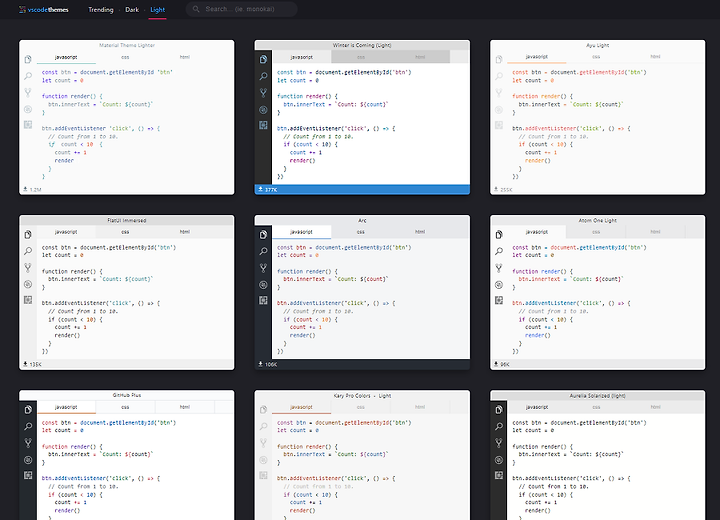Click extensions icon in Winter is Coming sidebar
Image resolution: width=720 pixels, height=520 pixels.
pyautogui.click(x=263, y=125)
